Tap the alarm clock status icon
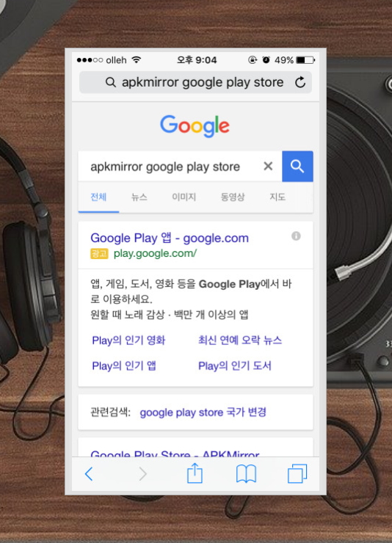The height and width of the screenshot is (543, 392). coord(266,60)
